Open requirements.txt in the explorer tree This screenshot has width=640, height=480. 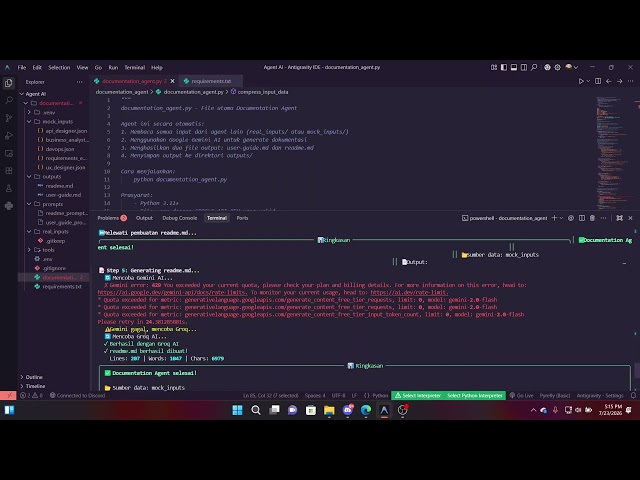58,287
